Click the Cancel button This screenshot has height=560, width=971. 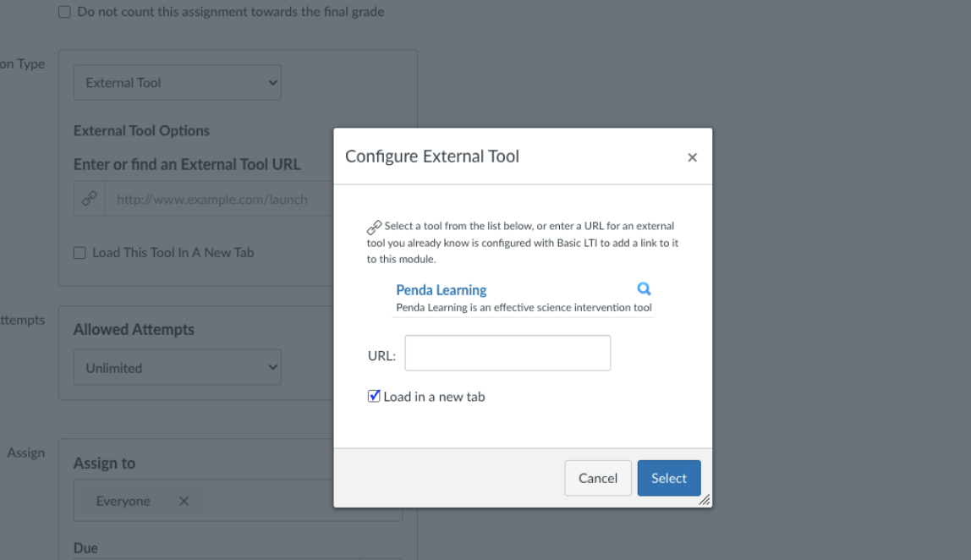pos(598,478)
